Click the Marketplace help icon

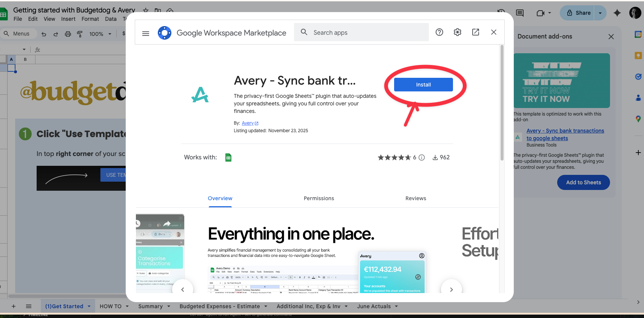coord(439,32)
